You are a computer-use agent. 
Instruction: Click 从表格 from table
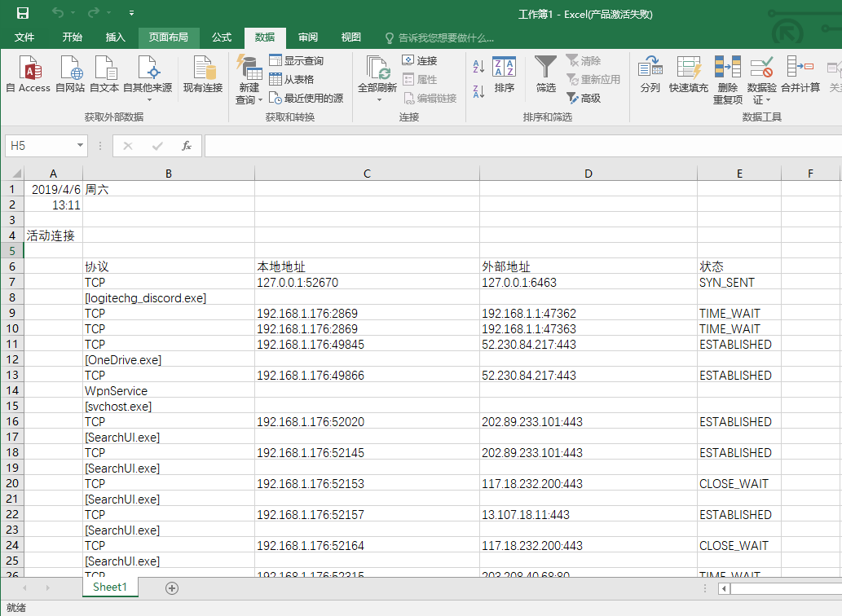(292, 79)
